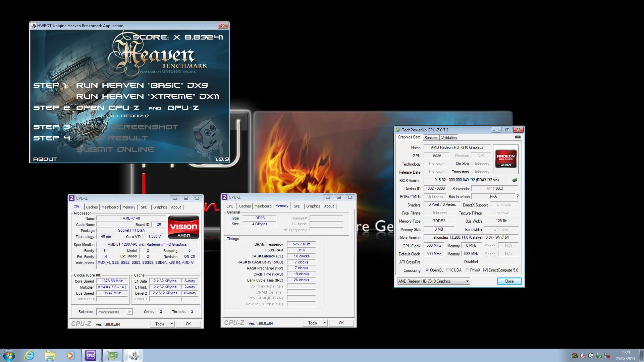Open Caches tab in CPU-Z processor window

coord(92,207)
